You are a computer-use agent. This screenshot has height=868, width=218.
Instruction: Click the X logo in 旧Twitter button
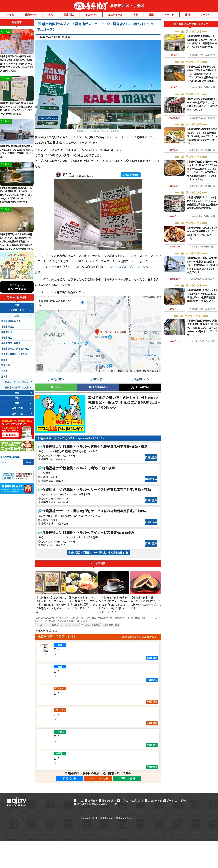coord(133,387)
